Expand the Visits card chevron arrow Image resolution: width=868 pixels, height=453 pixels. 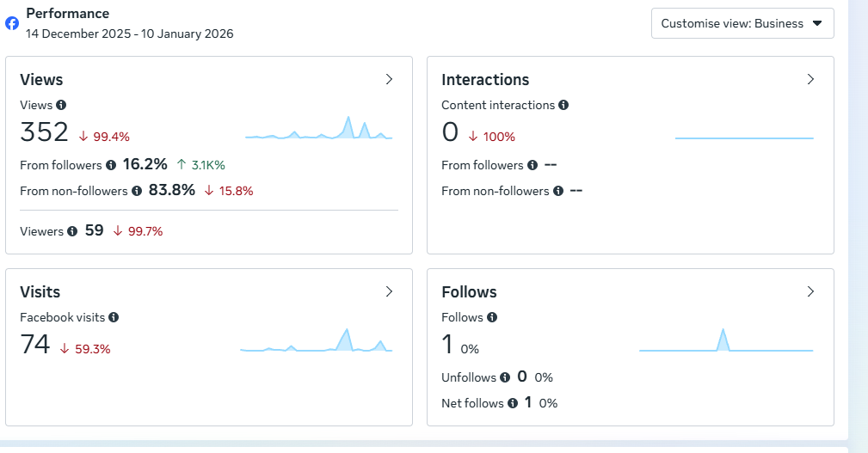(x=389, y=291)
